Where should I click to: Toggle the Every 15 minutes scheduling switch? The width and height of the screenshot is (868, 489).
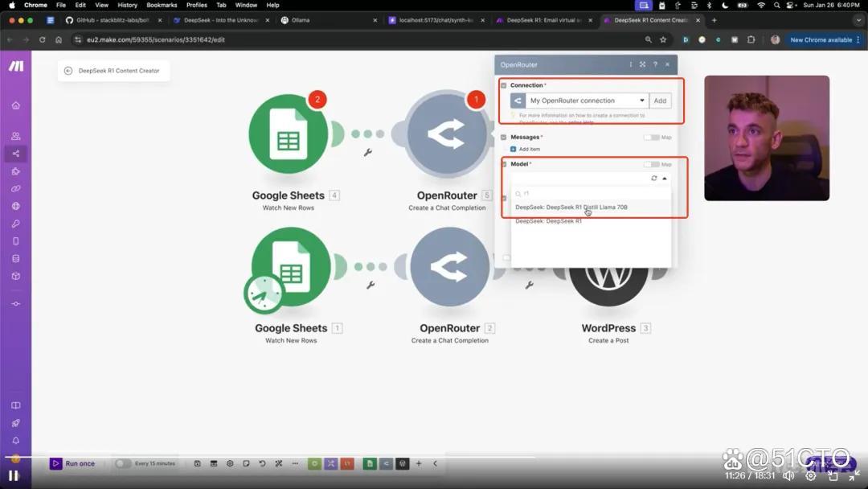123,463
